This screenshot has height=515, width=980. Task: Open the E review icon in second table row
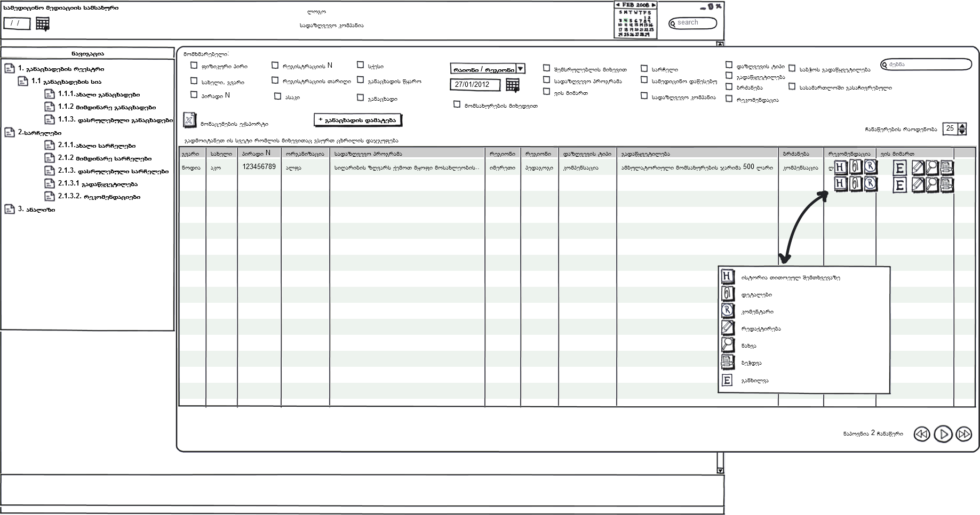point(899,185)
